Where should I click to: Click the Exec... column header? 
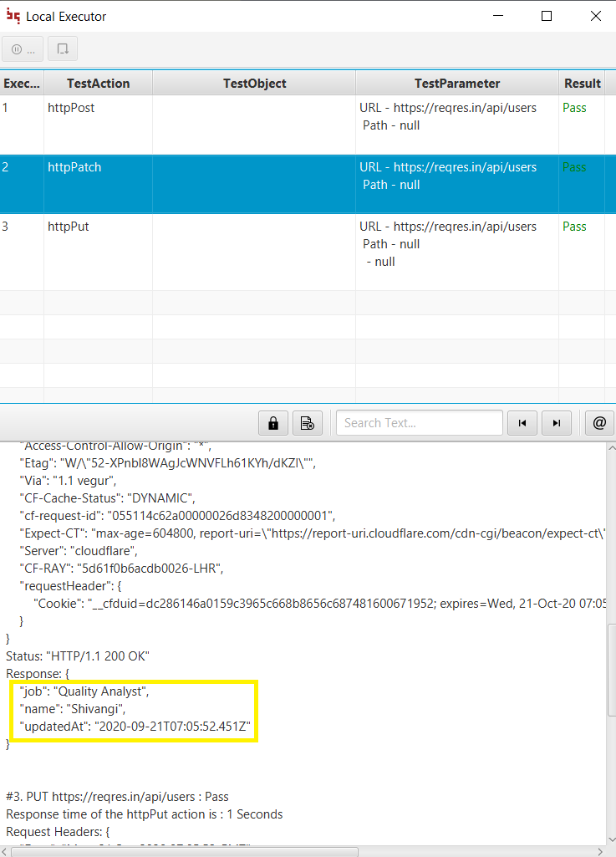(22, 83)
